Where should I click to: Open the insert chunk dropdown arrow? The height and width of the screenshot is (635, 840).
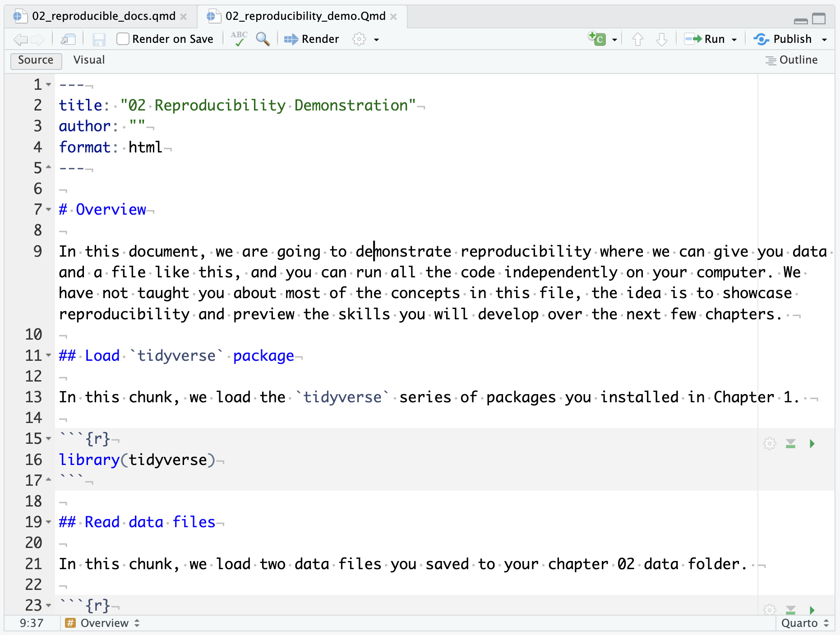coord(614,40)
